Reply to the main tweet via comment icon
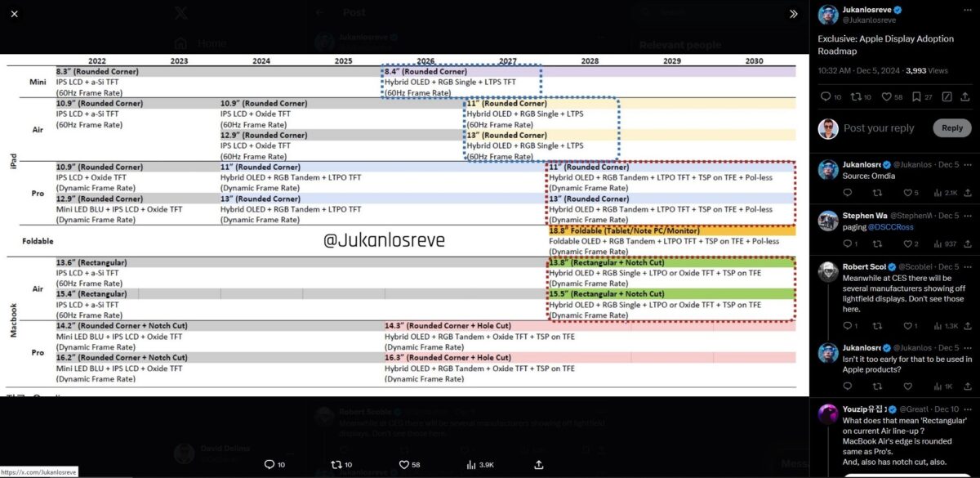This screenshot has height=478, width=980. (x=825, y=97)
